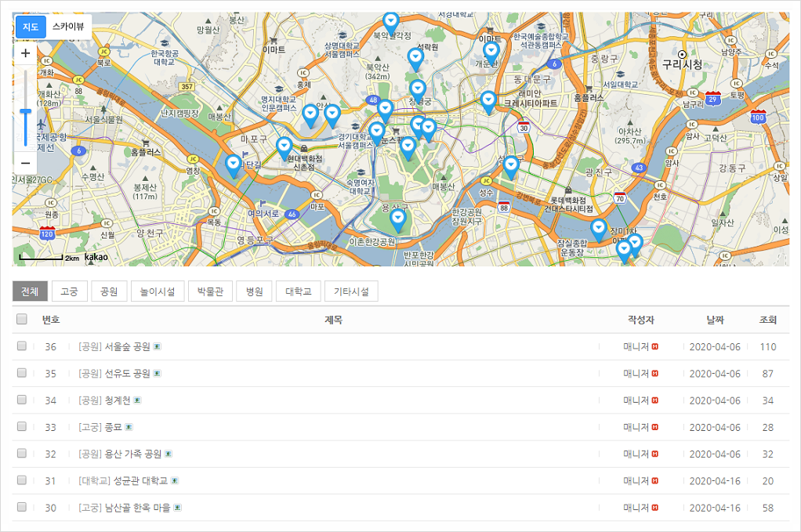
Task: Select the 전체 category tab
Action: point(30,291)
